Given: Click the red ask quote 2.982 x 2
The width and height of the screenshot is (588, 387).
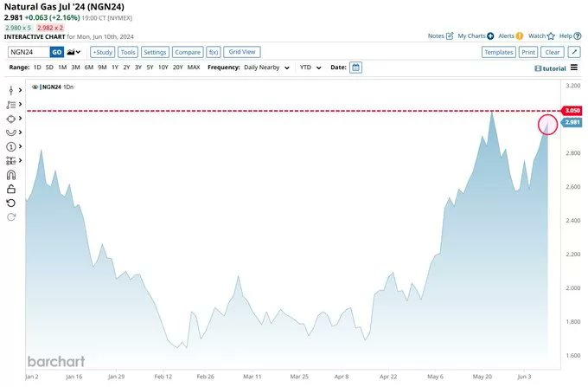Looking at the screenshot, I should (50, 28).
